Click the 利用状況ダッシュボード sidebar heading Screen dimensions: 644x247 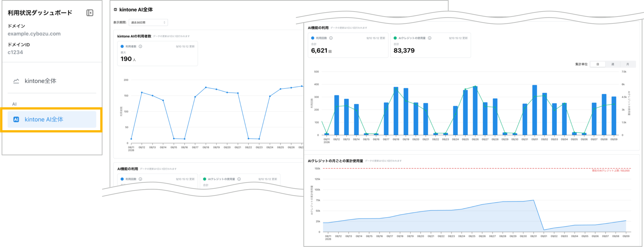(x=40, y=13)
